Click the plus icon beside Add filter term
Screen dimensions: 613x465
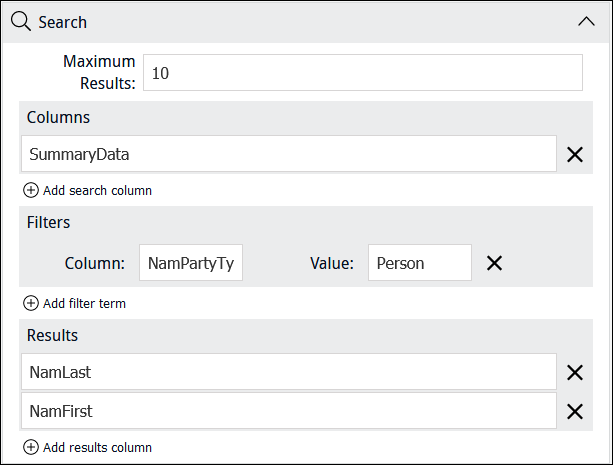click(x=31, y=303)
